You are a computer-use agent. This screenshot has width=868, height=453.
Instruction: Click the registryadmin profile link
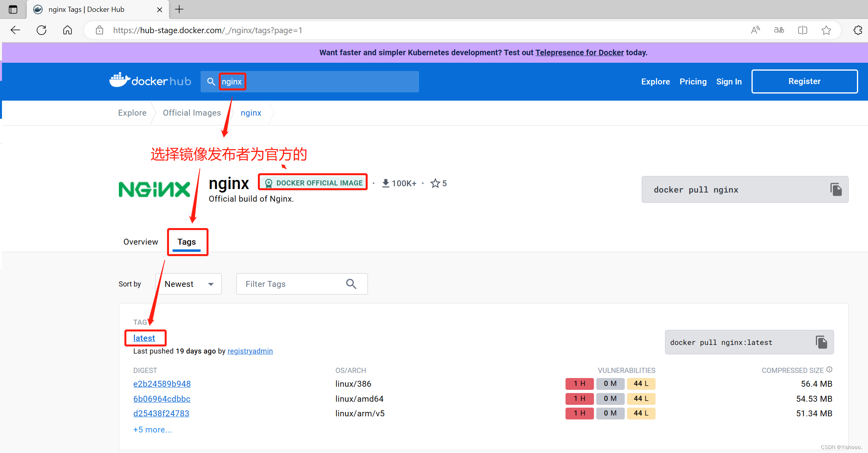click(250, 351)
